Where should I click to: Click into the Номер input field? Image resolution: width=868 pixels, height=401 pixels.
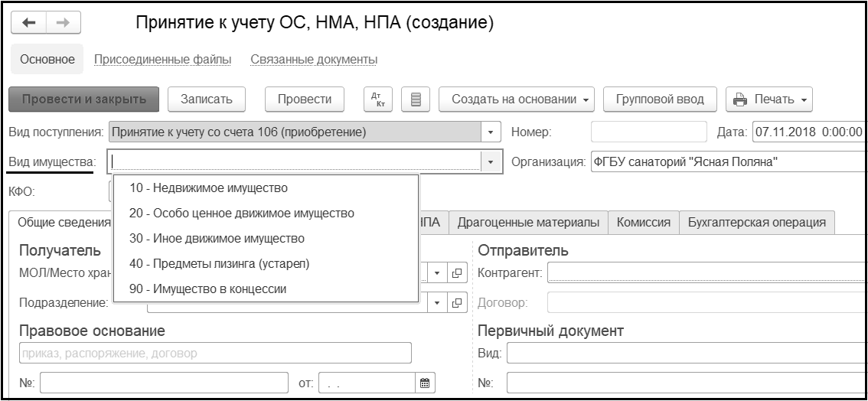648,132
